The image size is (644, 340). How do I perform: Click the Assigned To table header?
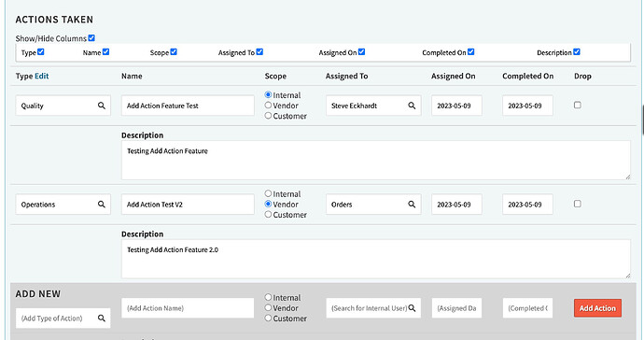tap(346, 76)
